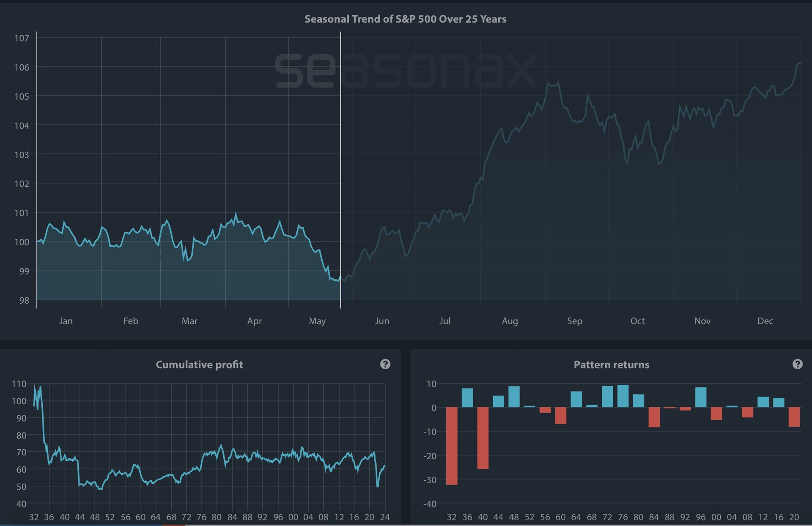This screenshot has height=526, width=812.
Task: Click the 104 value on seasonal chart axis
Action: 22,126
